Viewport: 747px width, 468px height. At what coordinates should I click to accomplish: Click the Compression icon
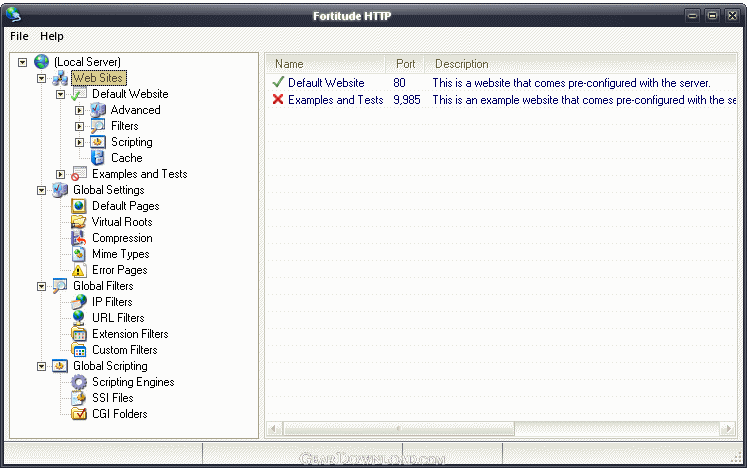[79, 238]
